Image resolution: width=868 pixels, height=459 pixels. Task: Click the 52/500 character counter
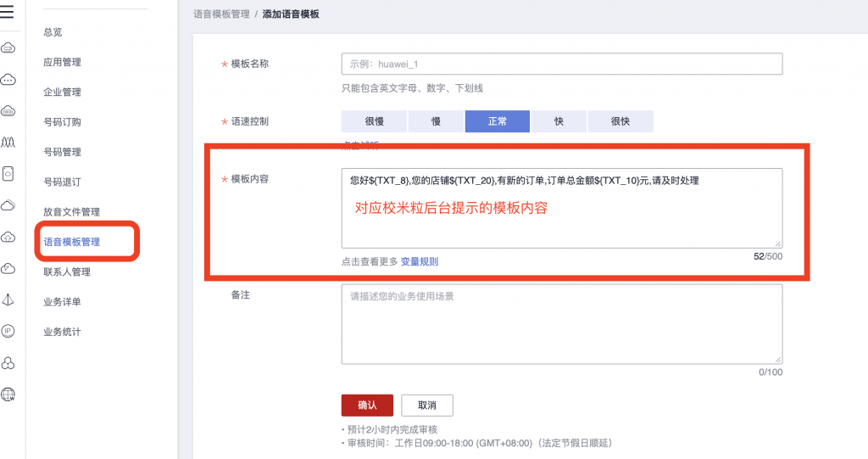coord(768,256)
